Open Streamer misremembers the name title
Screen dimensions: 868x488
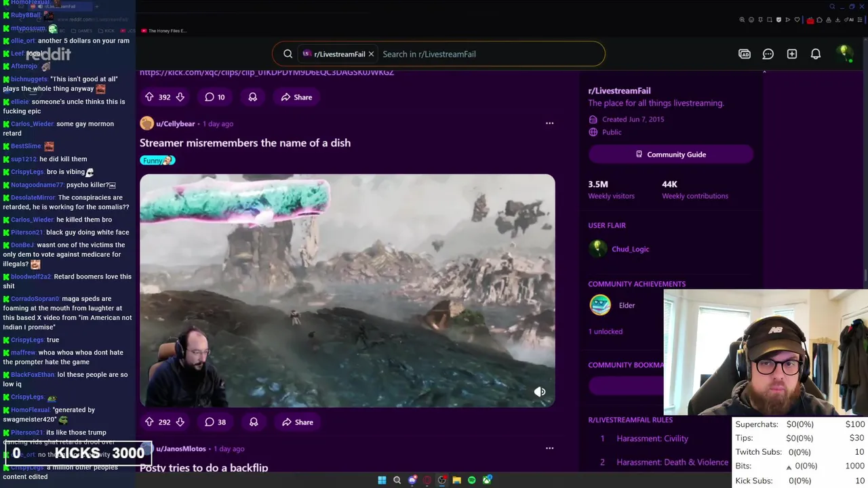[x=245, y=143]
